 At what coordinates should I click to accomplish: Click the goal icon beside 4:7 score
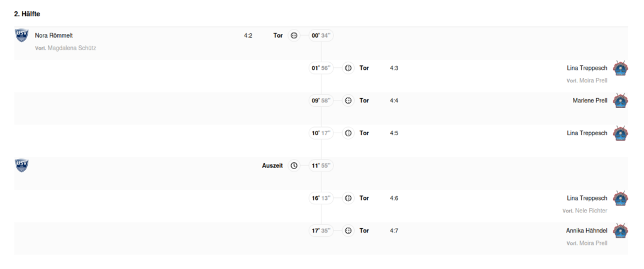pyautogui.click(x=348, y=231)
